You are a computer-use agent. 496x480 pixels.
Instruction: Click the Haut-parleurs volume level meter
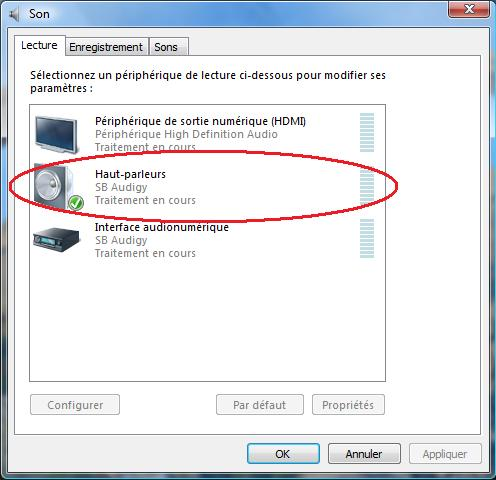click(x=367, y=186)
